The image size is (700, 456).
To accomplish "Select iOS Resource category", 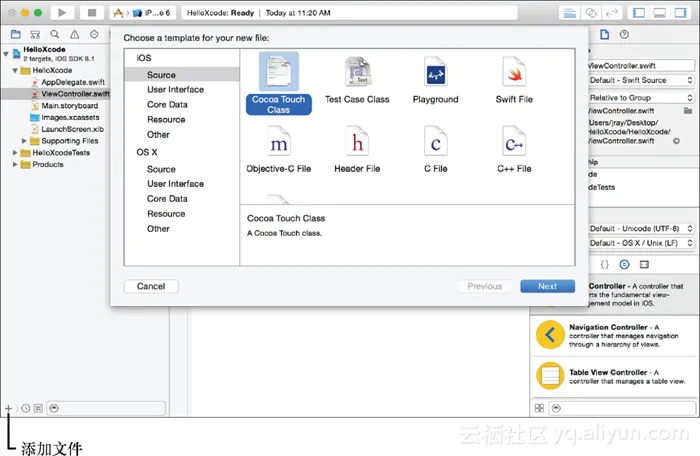I will tap(166, 120).
